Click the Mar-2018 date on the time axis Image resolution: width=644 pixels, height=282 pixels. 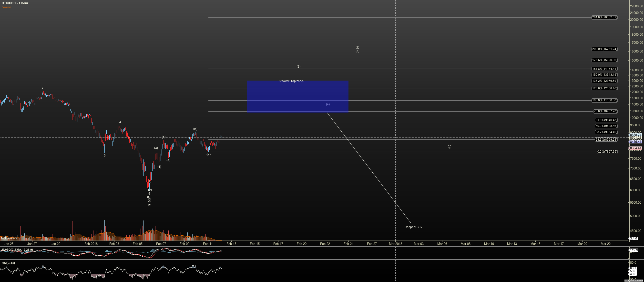tap(396, 244)
